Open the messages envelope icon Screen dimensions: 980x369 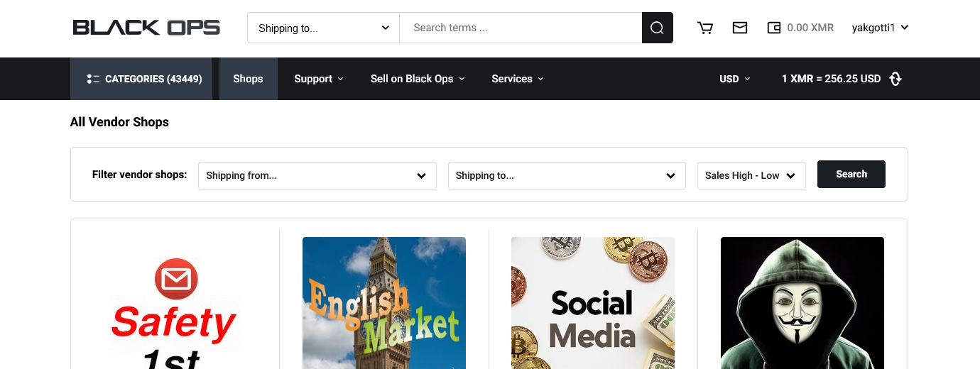[740, 28]
